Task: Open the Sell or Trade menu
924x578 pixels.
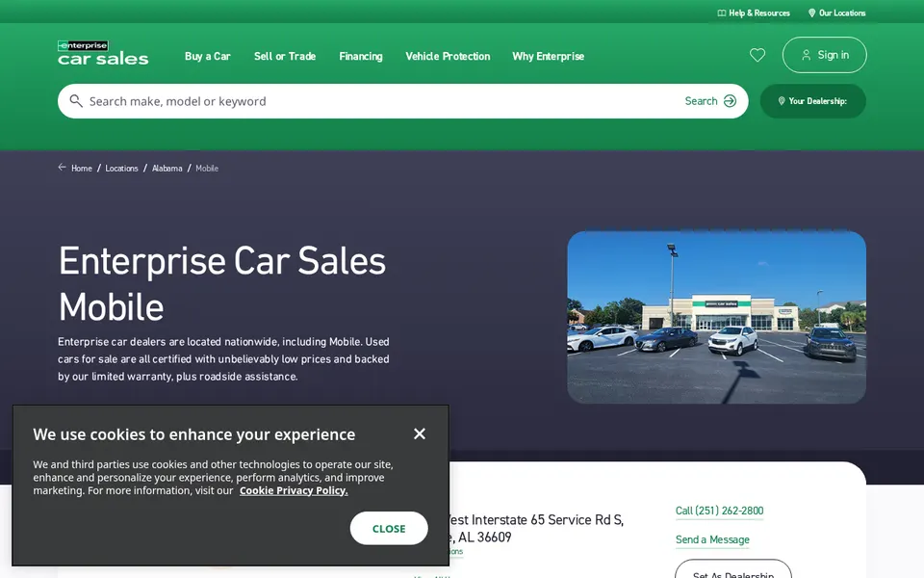Action: (x=285, y=56)
